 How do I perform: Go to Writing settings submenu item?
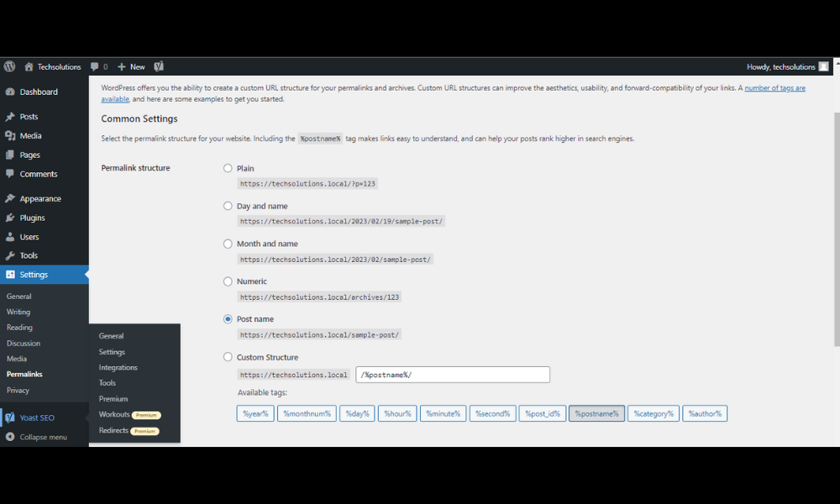pos(18,312)
